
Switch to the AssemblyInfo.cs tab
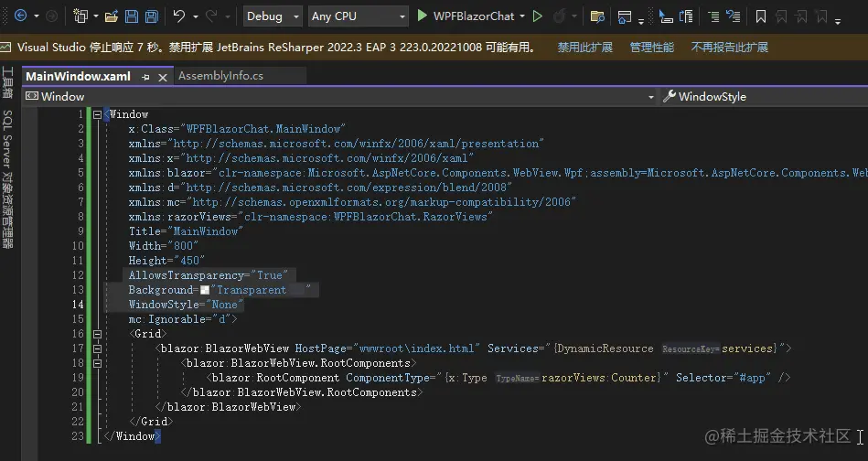pyautogui.click(x=220, y=76)
